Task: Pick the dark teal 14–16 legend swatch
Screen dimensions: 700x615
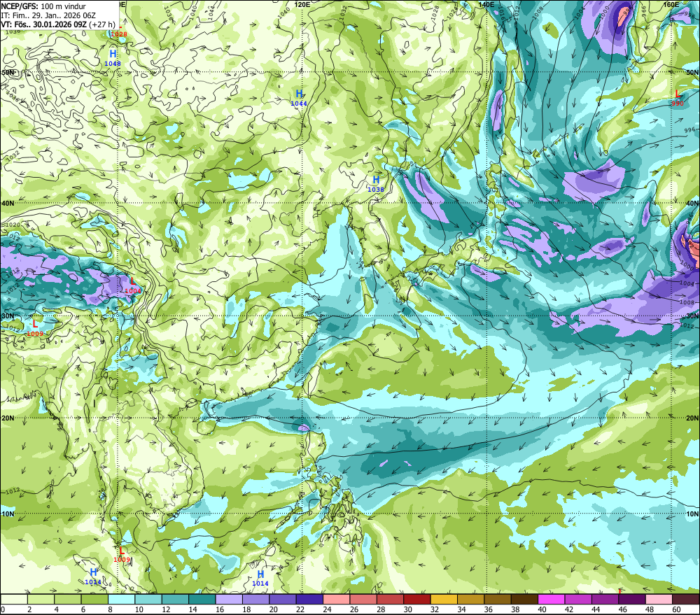Action: (202, 599)
